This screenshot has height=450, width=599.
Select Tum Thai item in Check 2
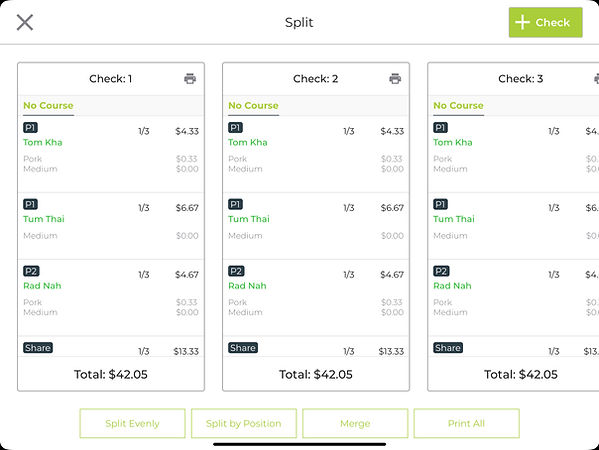[x=249, y=219]
